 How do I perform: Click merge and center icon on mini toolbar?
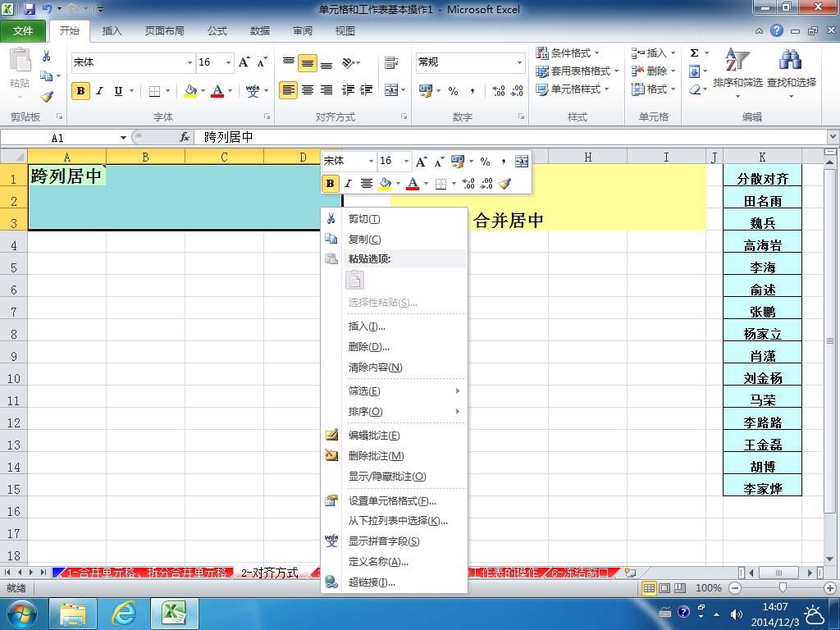tap(521, 161)
